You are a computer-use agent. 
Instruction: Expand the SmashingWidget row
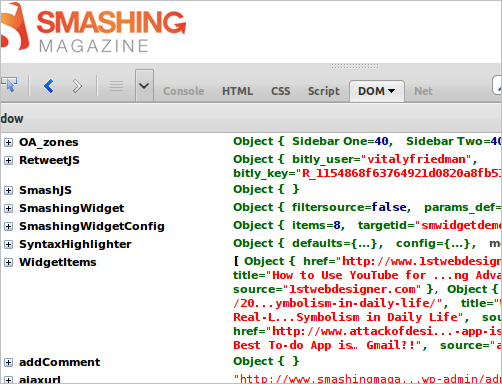tap(8, 209)
